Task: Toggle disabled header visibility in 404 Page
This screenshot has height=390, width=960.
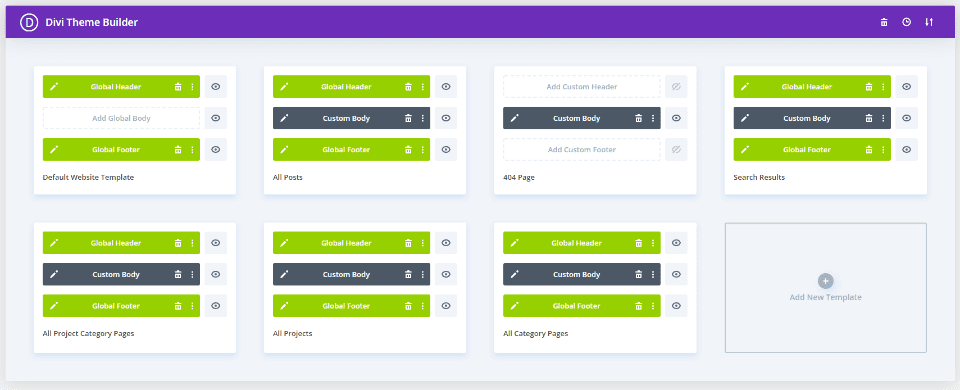Action: click(x=676, y=87)
